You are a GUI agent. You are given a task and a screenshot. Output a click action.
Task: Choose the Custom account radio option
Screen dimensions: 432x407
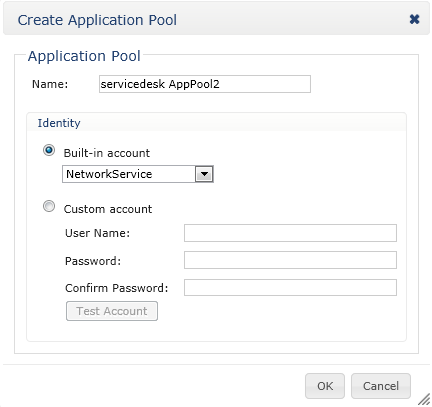coord(49,206)
